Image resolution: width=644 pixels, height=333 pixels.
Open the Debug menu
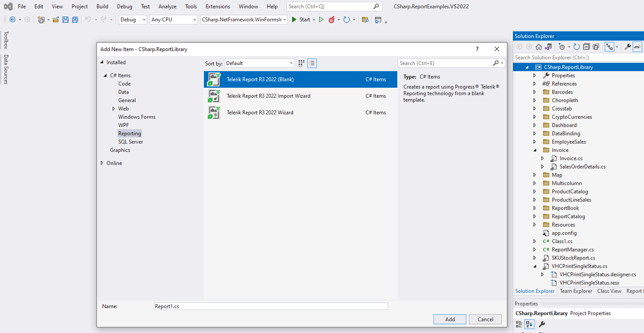tap(124, 6)
